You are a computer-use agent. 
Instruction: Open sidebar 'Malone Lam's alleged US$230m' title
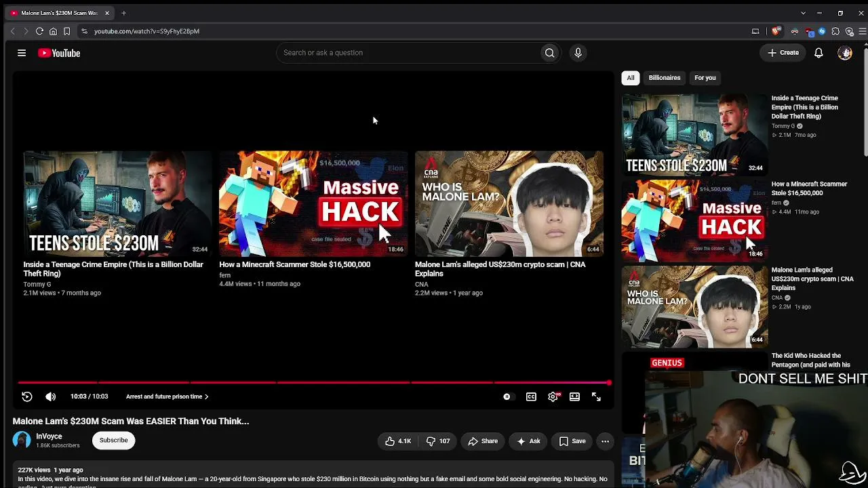pyautogui.click(x=812, y=279)
